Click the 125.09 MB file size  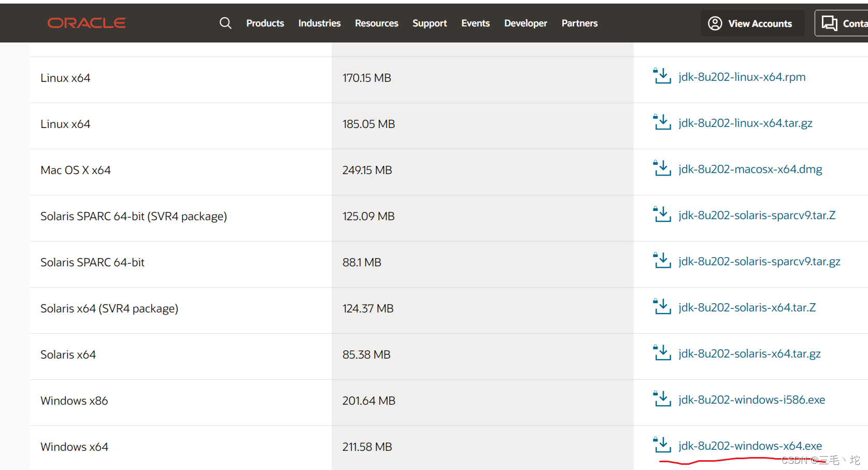coord(368,216)
